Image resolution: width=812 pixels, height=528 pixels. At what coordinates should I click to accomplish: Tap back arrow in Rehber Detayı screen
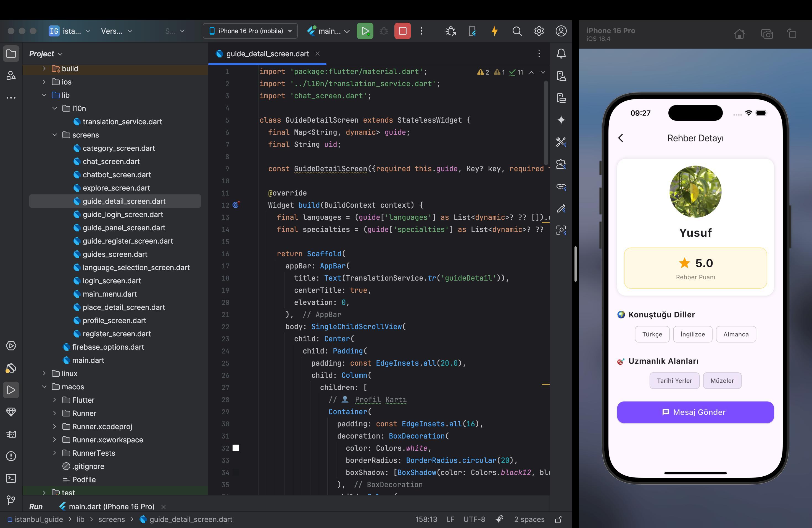click(621, 138)
